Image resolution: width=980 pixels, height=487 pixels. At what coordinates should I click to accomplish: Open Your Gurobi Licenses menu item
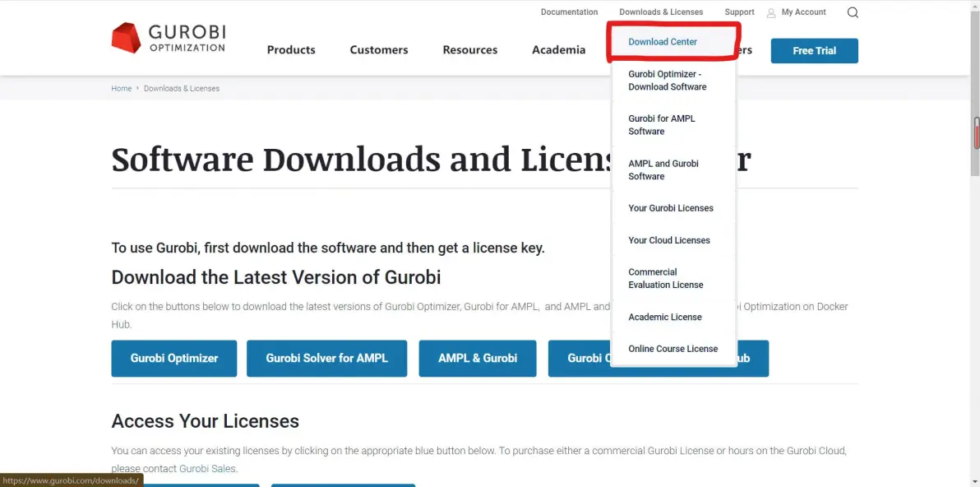(673, 208)
